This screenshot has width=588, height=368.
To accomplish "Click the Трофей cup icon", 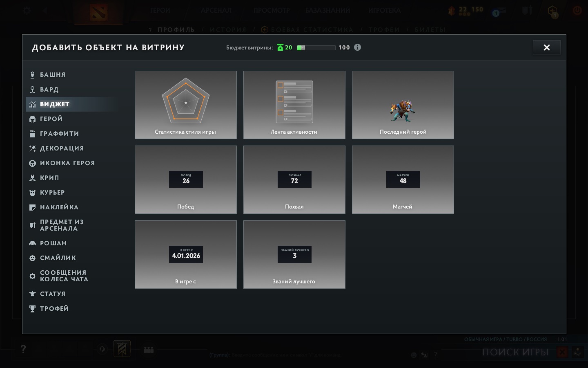I will click(32, 309).
